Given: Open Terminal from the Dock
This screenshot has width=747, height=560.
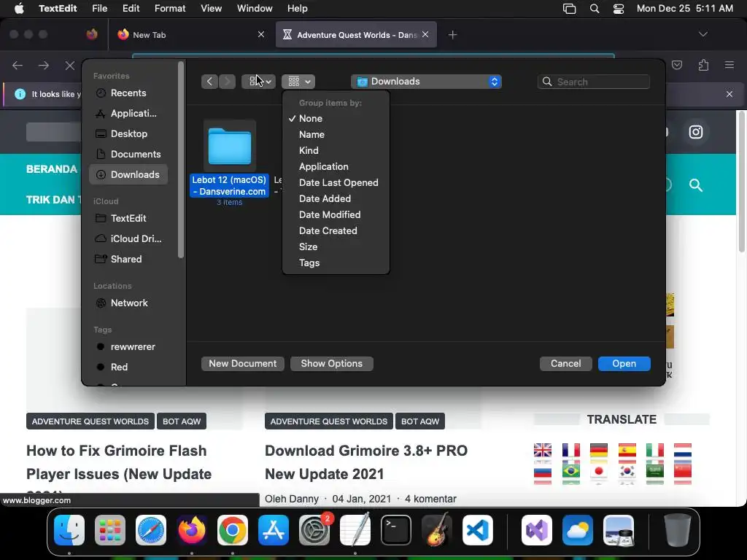Looking at the screenshot, I should (x=396, y=530).
